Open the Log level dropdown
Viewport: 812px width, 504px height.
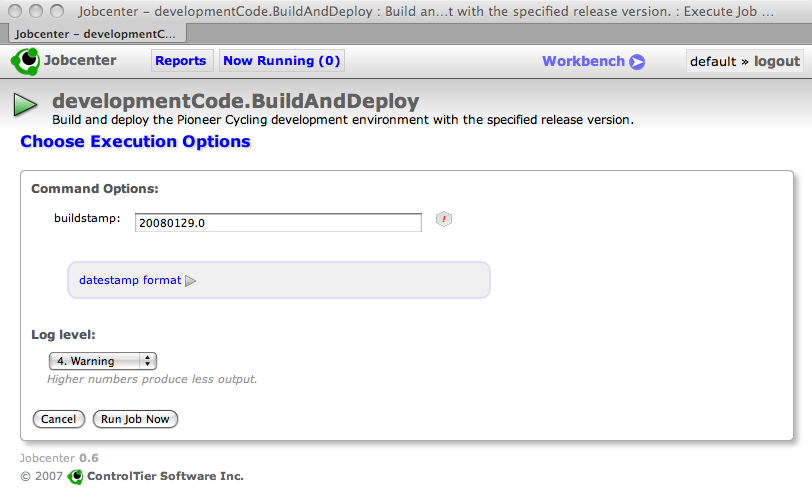(103, 361)
